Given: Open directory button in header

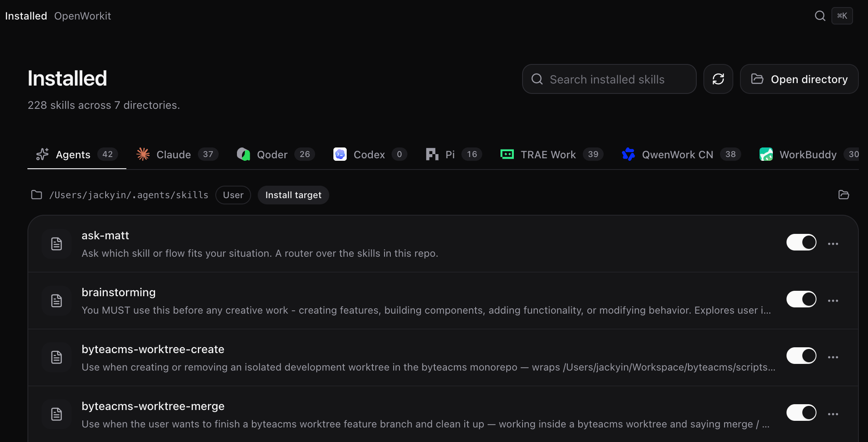Looking at the screenshot, I should click(799, 79).
